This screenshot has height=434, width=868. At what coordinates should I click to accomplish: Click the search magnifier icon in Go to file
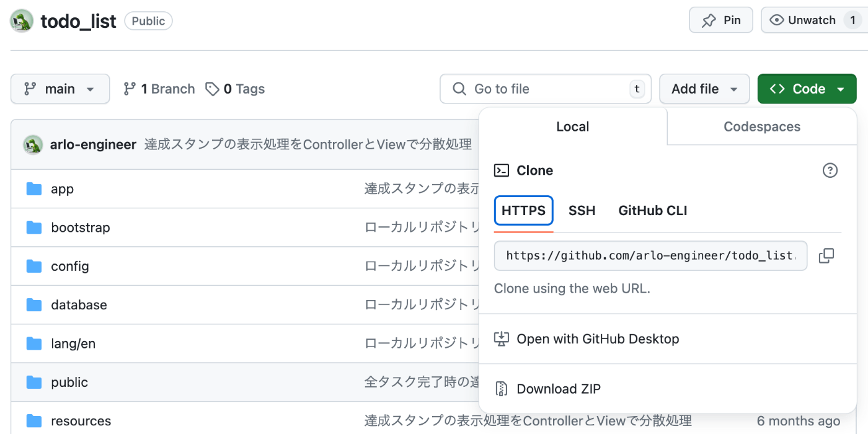click(459, 89)
